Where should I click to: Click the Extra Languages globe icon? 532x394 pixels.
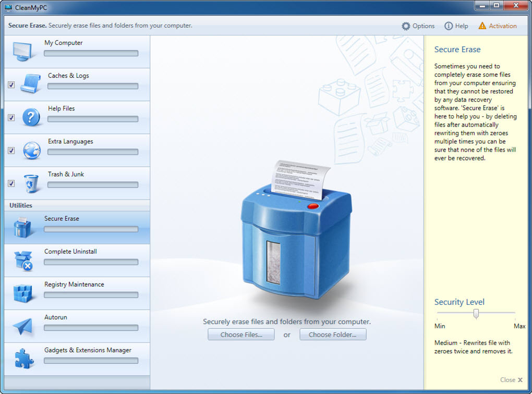[31, 150]
